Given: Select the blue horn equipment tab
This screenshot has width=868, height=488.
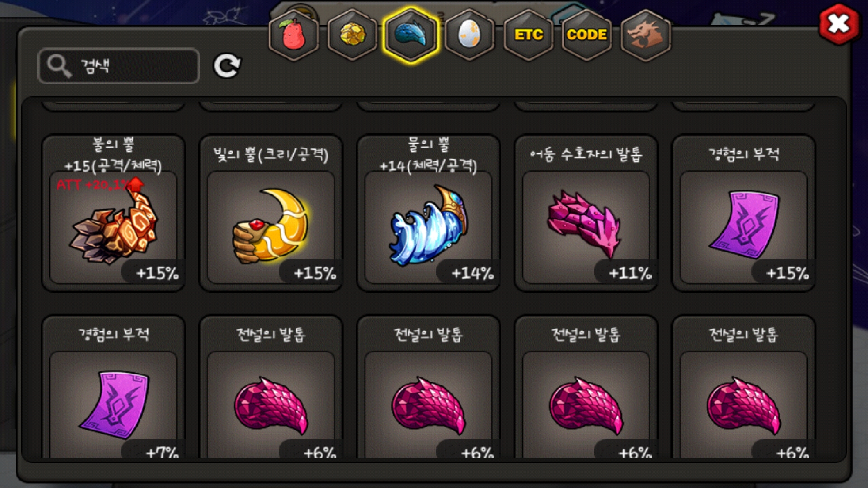Looking at the screenshot, I should (410, 35).
